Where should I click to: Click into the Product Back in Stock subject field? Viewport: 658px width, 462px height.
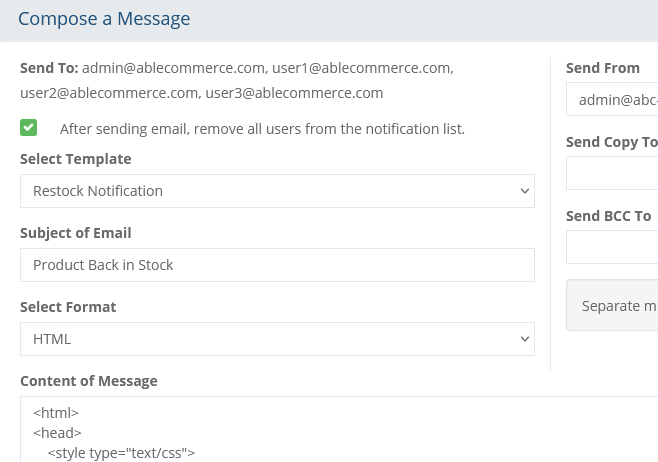[277, 265]
